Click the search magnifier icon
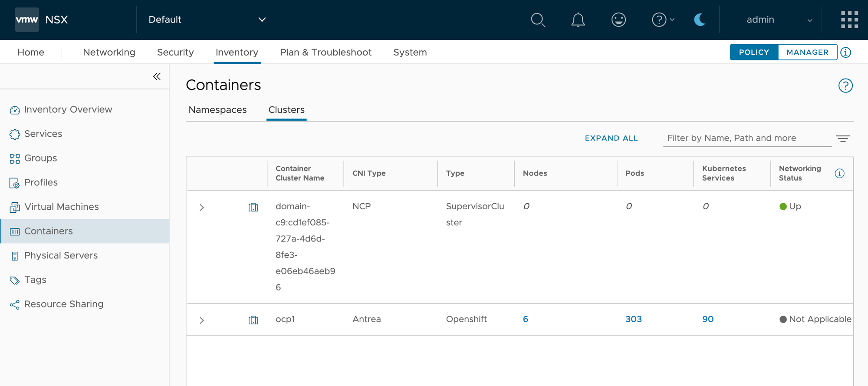The height and width of the screenshot is (386, 868). coord(538,20)
